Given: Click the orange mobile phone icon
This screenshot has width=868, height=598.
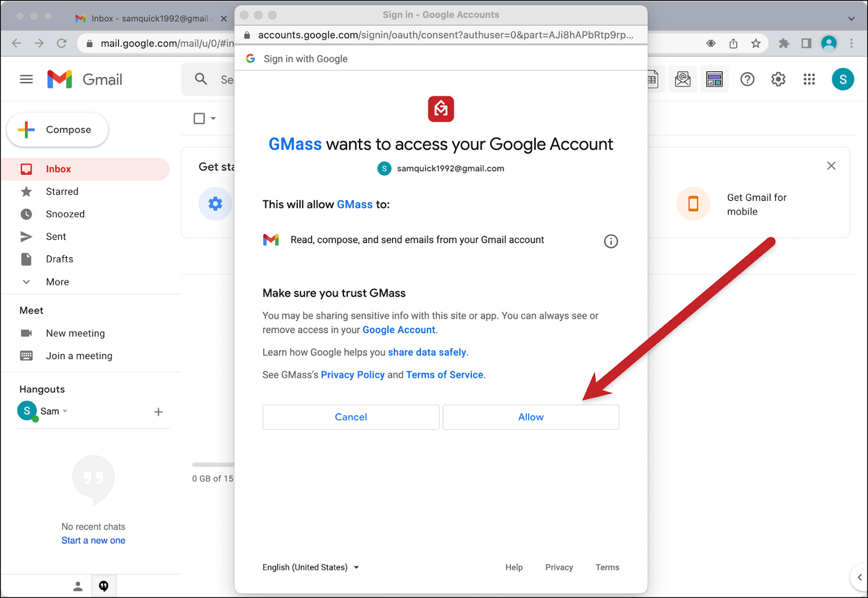Looking at the screenshot, I should tap(693, 203).
